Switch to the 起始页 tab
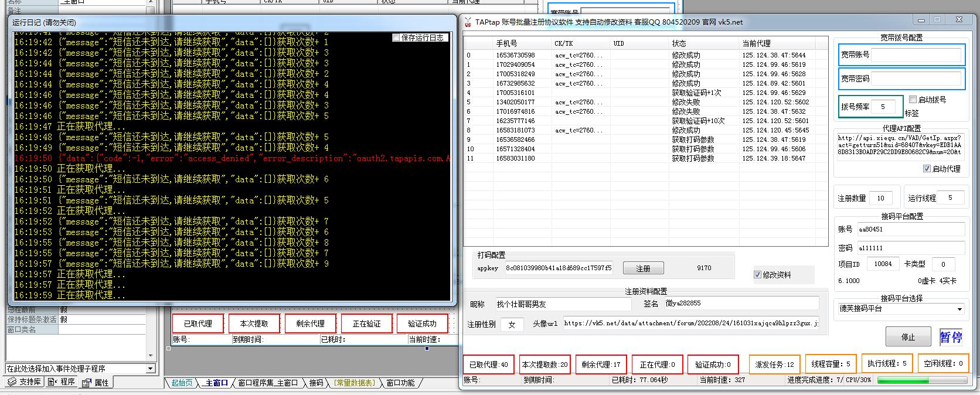980x395 pixels. pyautogui.click(x=182, y=383)
